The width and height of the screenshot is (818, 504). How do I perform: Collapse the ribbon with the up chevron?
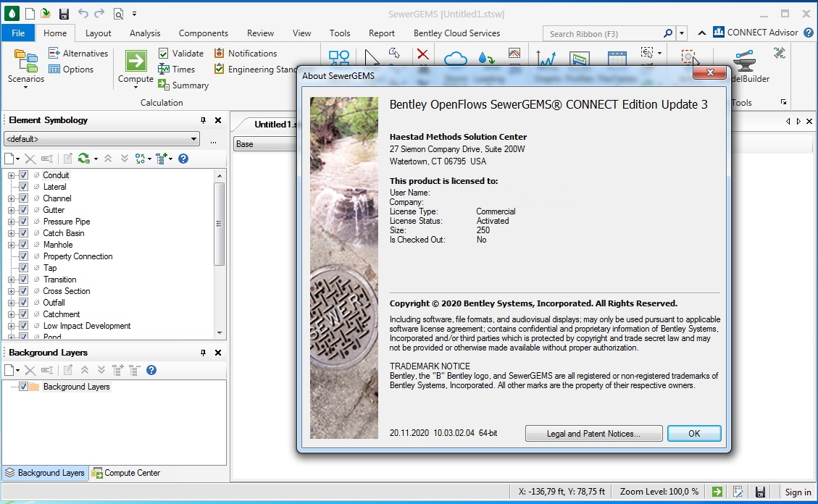tap(701, 33)
